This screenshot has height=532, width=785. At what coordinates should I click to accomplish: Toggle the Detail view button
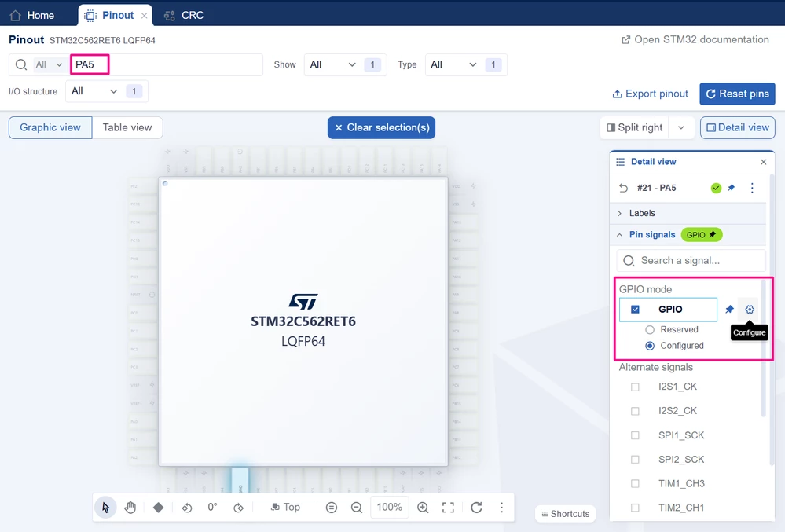pyautogui.click(x=737, y=127)
